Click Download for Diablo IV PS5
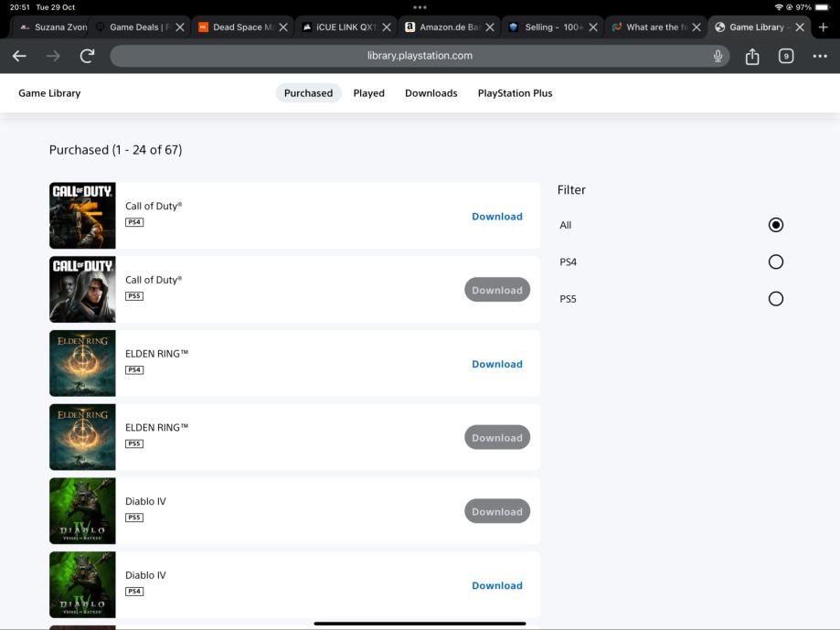Screen dimensions: 840x630 pos(497,512)
